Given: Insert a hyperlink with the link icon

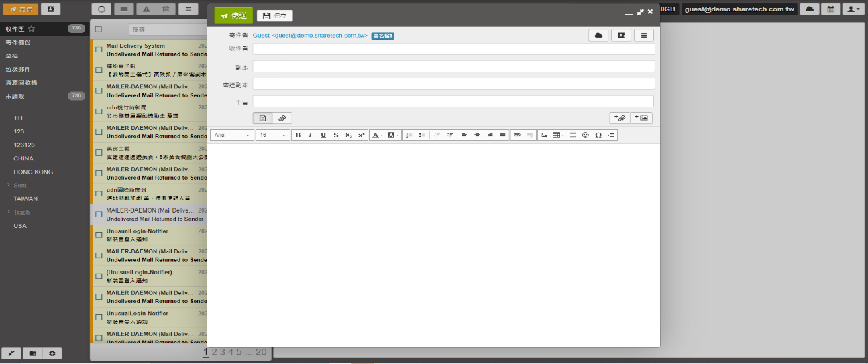Looking at the screenshot, I should pyautogui.click(x=517, y=135).
